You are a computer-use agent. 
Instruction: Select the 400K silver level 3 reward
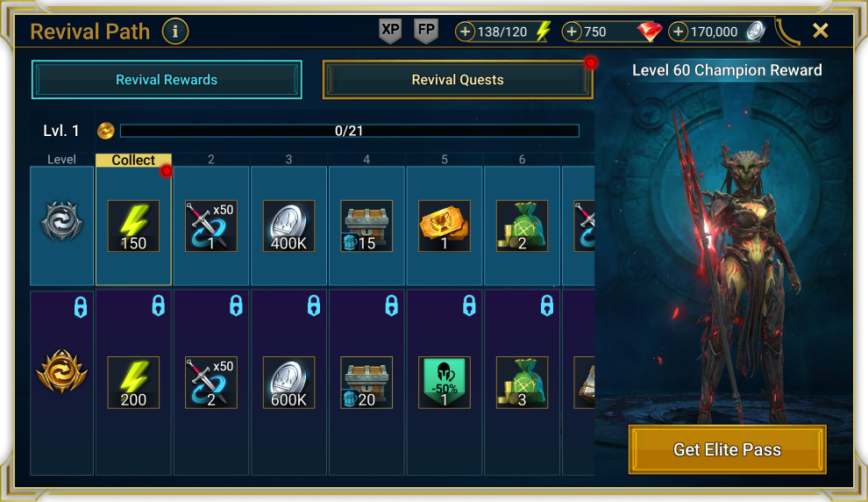pos(288,226)
